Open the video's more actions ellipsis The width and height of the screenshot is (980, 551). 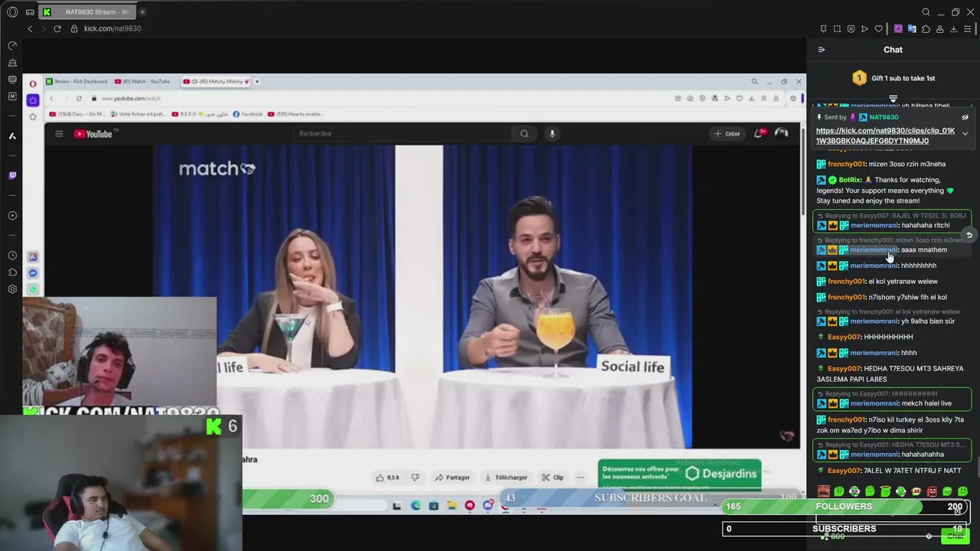point(580,478)
